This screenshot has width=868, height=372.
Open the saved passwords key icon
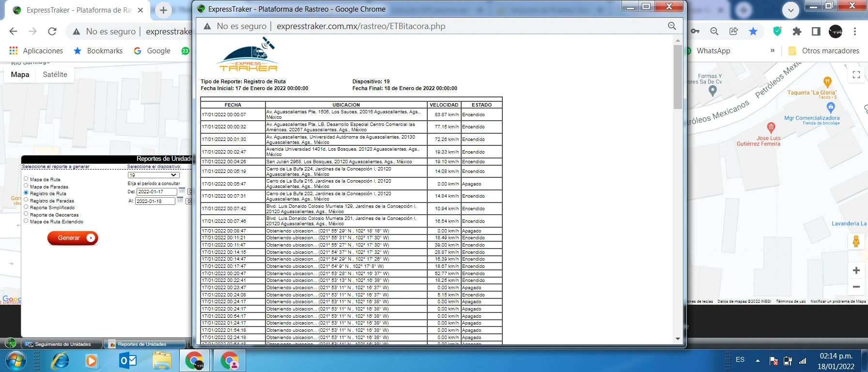tap(695, 31)
